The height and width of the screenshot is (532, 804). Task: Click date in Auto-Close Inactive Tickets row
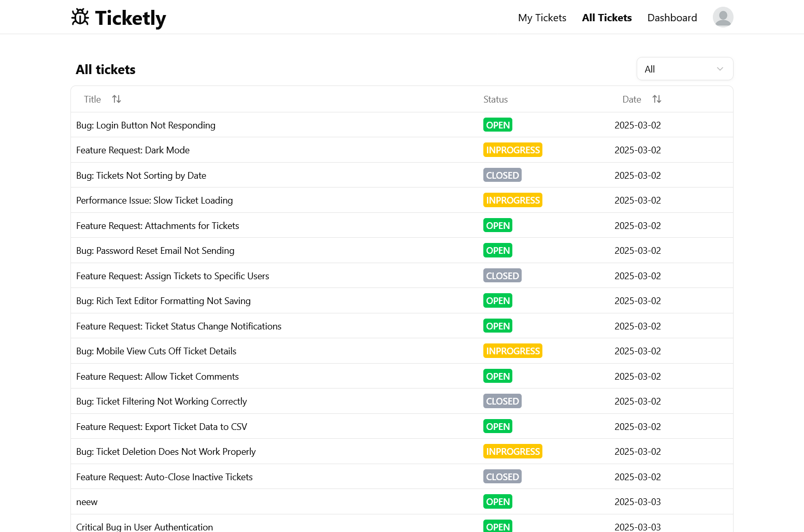[x=638, y=477]
